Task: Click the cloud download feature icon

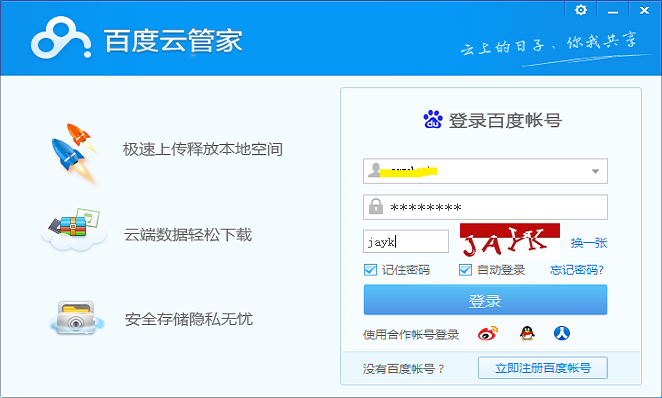Action: 74,230
